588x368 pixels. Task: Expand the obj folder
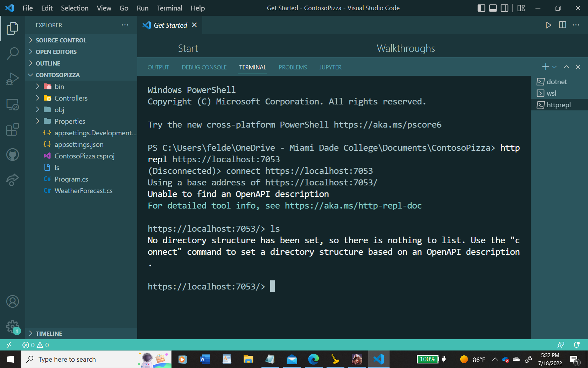coord(81,110)
